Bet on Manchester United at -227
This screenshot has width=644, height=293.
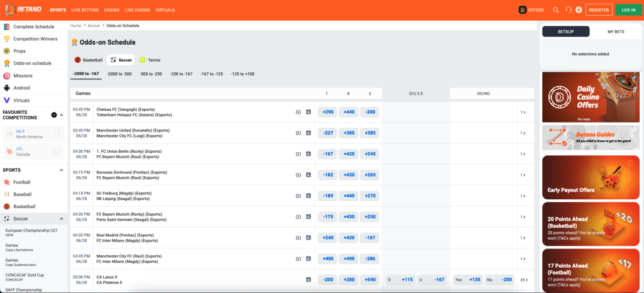tap(328, 133)
